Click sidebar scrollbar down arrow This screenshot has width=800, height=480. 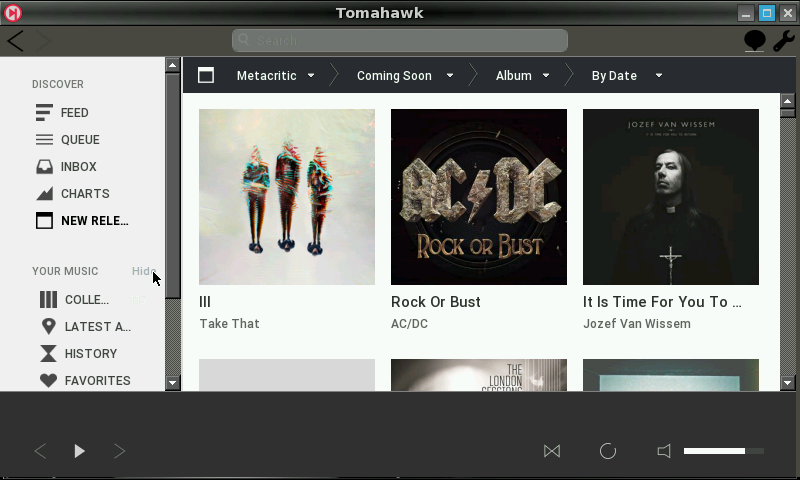click(x=172, y=383)
